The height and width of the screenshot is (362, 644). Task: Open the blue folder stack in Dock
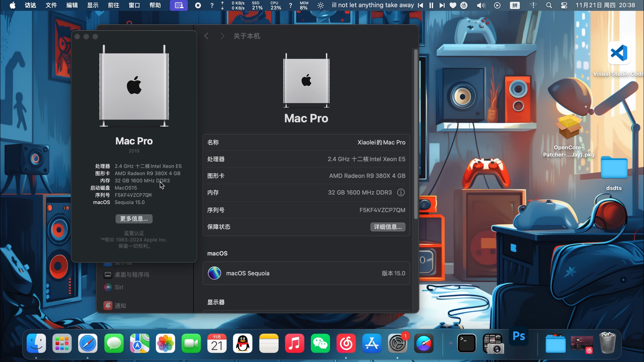pyautogui.click(x=555, y=343)
